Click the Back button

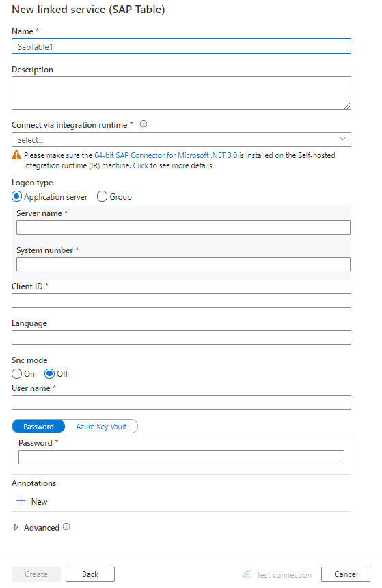90,574
